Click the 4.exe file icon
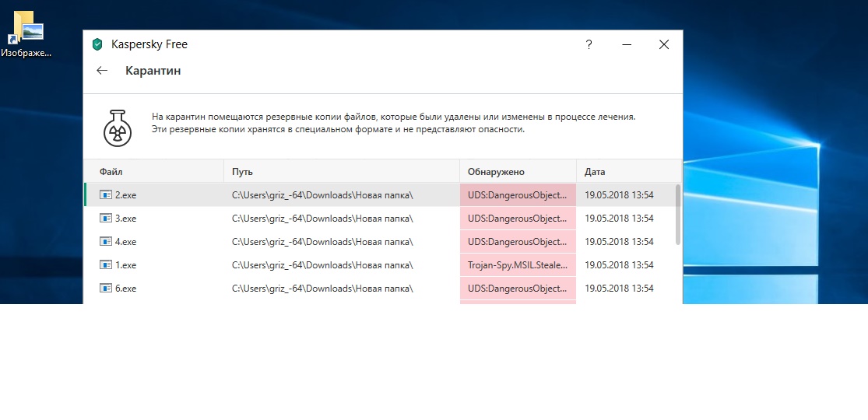Viewport: 868px width, 420px height. coord(106,242)
